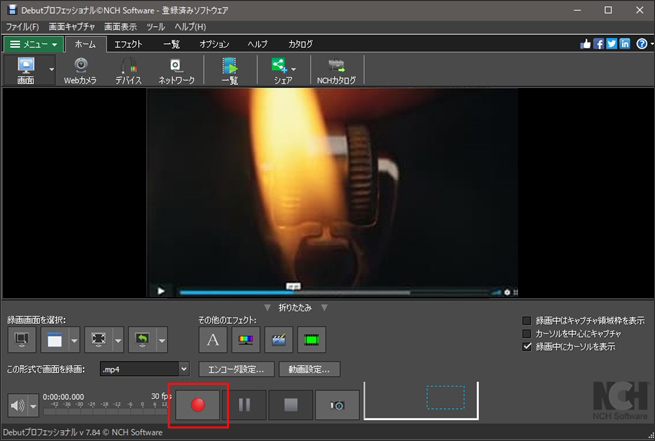Select window recording icon

coord(55,340)
